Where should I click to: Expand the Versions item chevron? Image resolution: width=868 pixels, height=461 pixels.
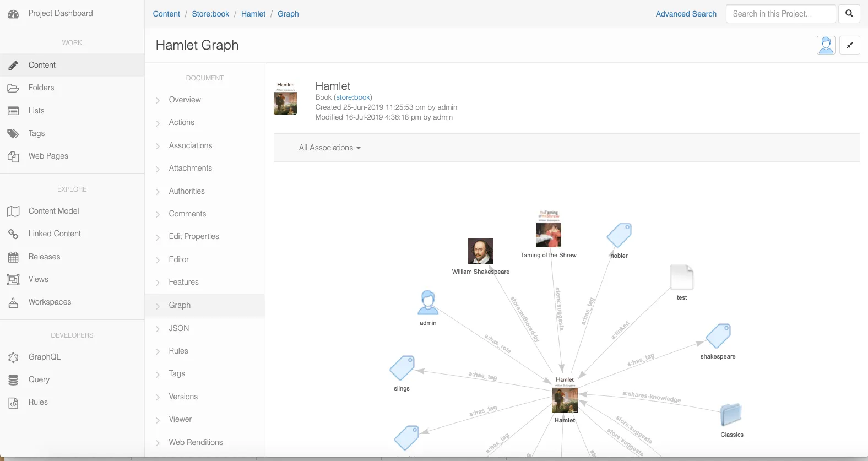[158, 397]
